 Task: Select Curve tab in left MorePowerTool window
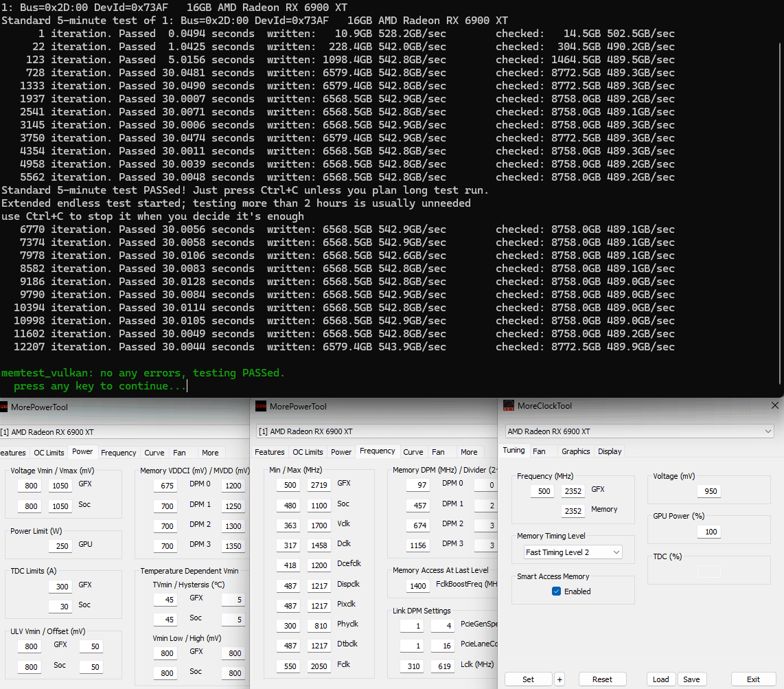click(x=154, y=453)
